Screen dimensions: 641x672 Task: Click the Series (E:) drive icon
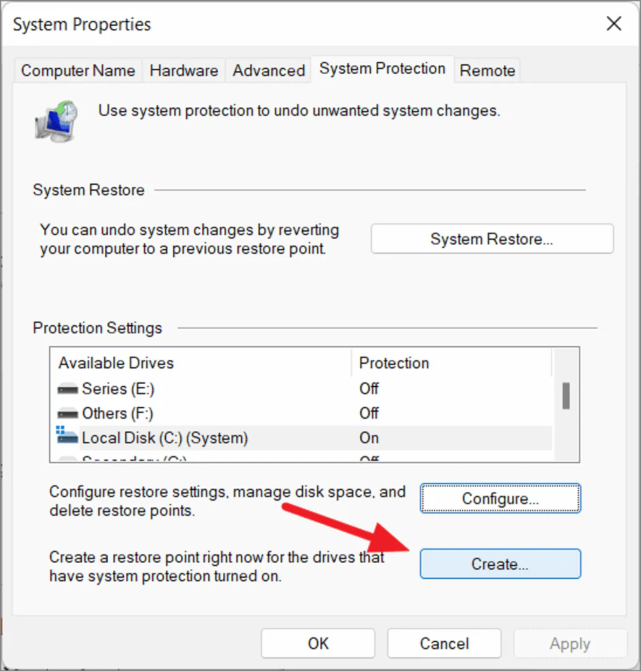pos(68,389)
